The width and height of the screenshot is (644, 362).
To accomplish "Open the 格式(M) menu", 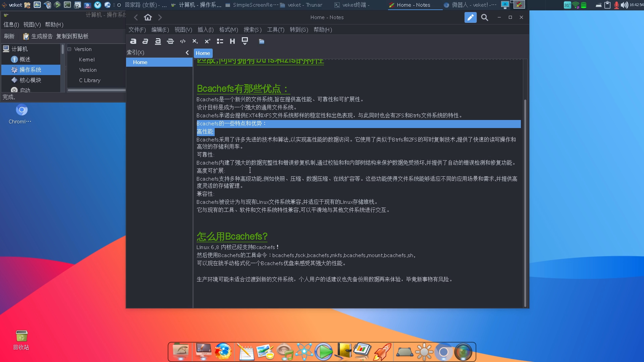I will pos(228,30).
